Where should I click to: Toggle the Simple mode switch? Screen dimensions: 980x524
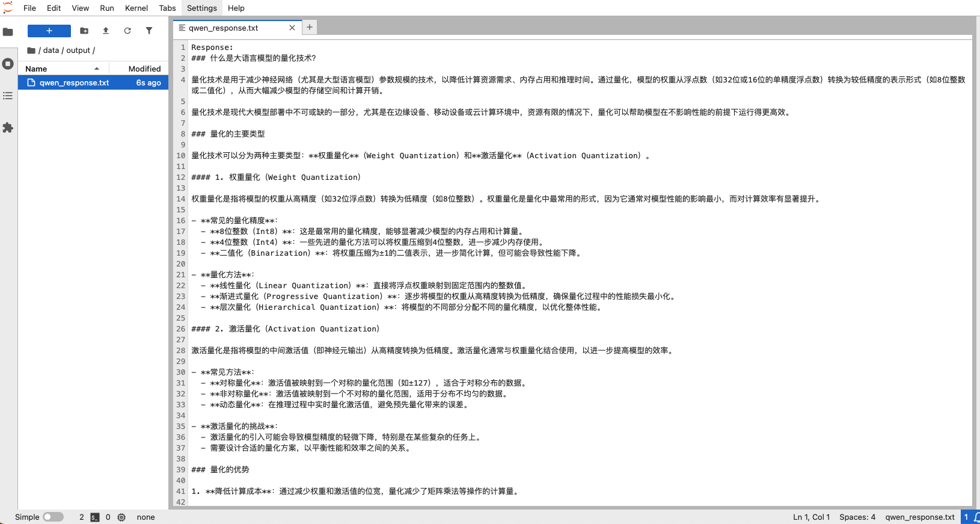(x=53, y=517)
